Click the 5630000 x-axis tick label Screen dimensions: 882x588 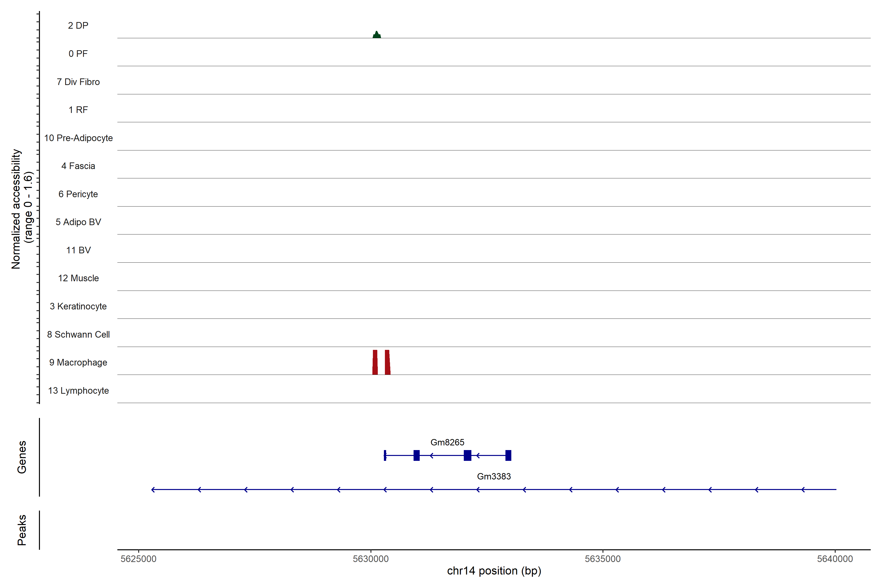(370, 559)
